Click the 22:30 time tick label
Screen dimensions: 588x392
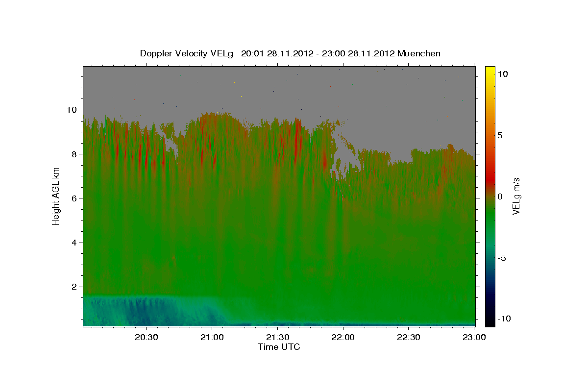pyautogui.click(x=408, y=337)
